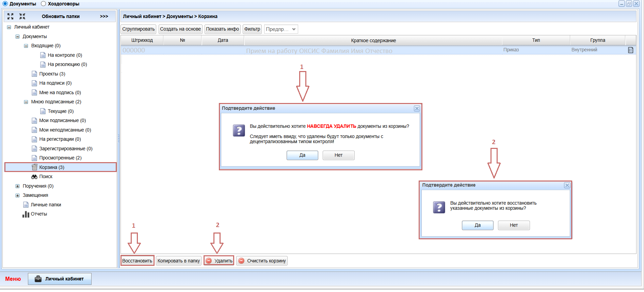The height and width of the screenshot is (292, 644).
Task: Choose Нет in restore dialog
Action: point(514,225)
